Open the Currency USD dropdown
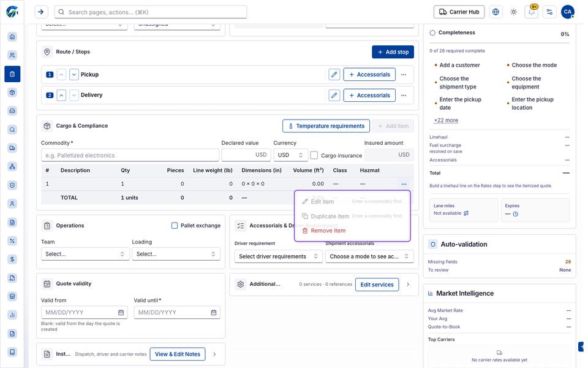 pyautogui.click(x=290, y=155)
